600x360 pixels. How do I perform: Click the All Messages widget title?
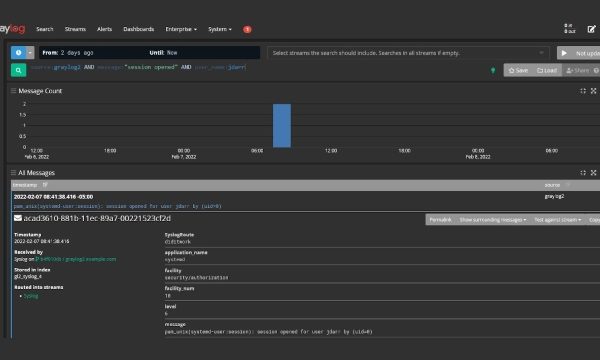36,173
